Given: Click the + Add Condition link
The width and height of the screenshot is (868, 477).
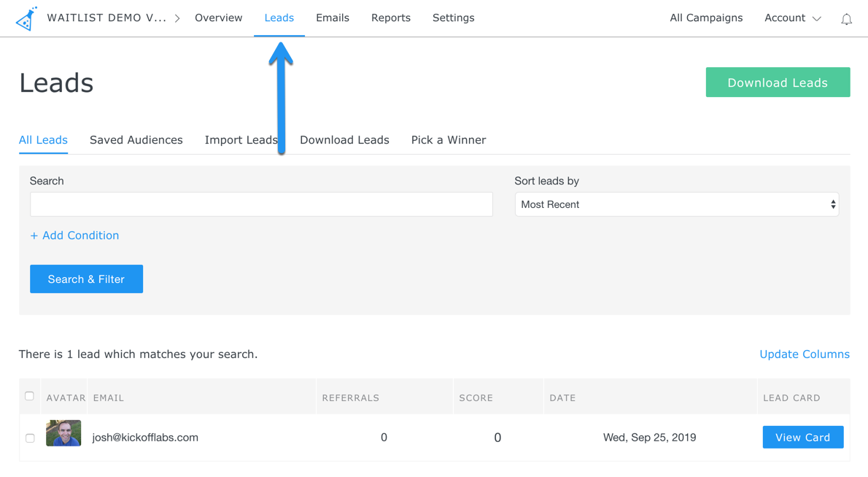Looking at the screenshot, I should 74,236.
